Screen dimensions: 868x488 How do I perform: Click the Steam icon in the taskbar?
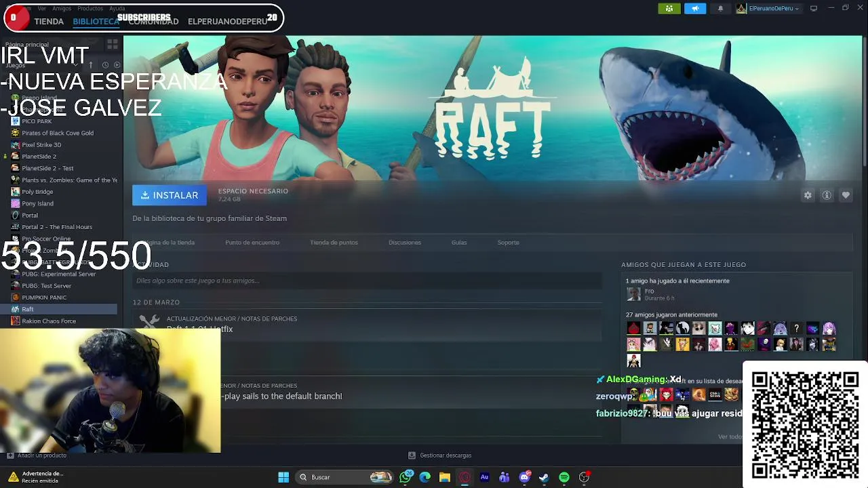click(x=544, y=477)
